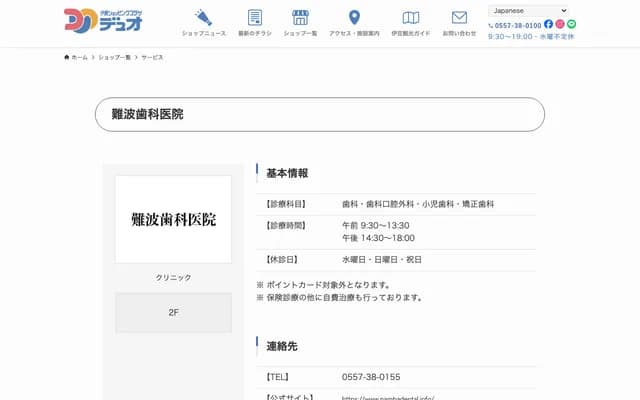Click the ホーム breadcrumb text
Screen dimensions: 640x400
(x=80, y=58)
